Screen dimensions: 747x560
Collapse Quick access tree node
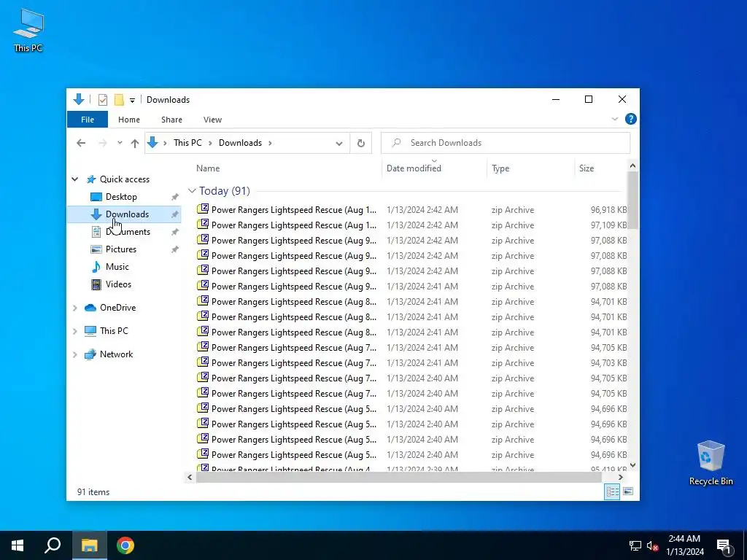click(x=75, y=179)
